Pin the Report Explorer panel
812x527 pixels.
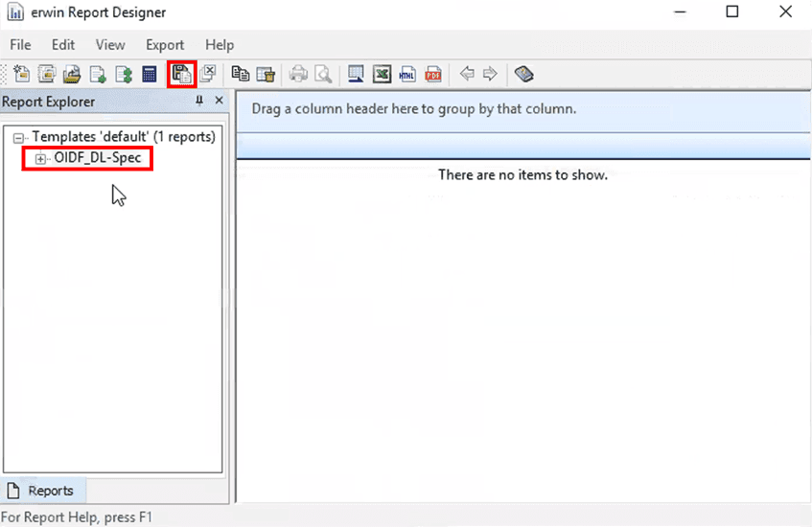(199, 101)
